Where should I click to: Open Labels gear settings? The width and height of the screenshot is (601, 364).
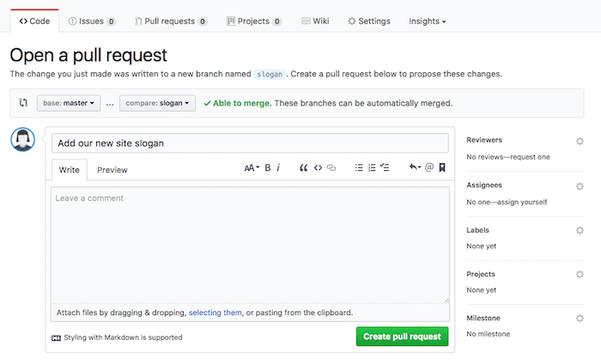(x=580, y=231)
